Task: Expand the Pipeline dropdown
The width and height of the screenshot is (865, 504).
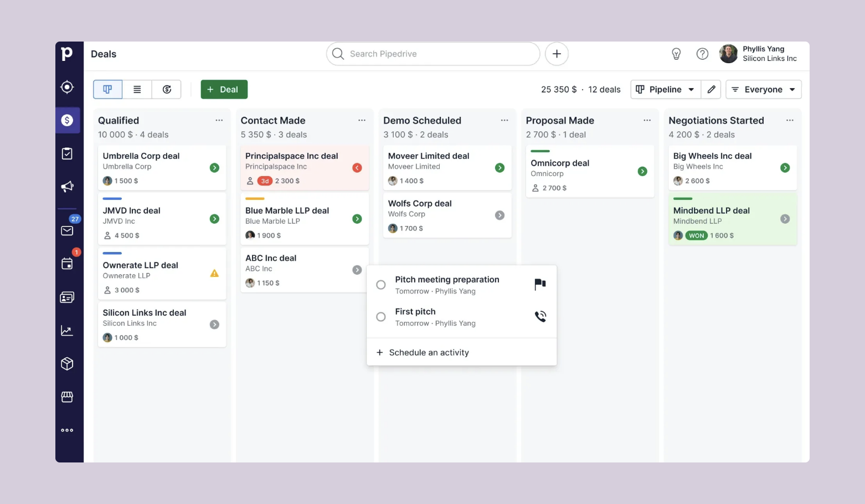Action: pos(666,89)
